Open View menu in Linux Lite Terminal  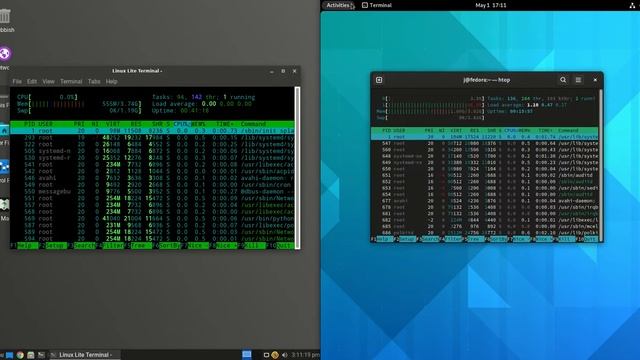(x=49, y=82)
